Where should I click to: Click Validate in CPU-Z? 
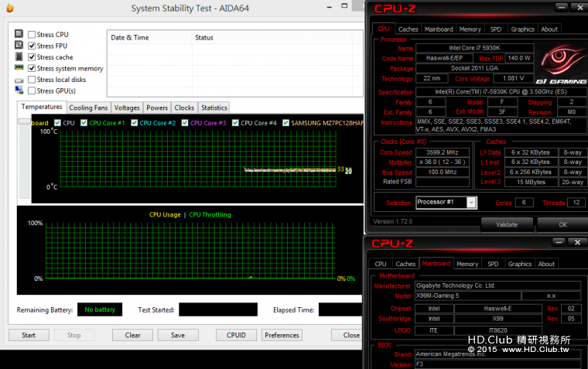click(x=507, y=224)
